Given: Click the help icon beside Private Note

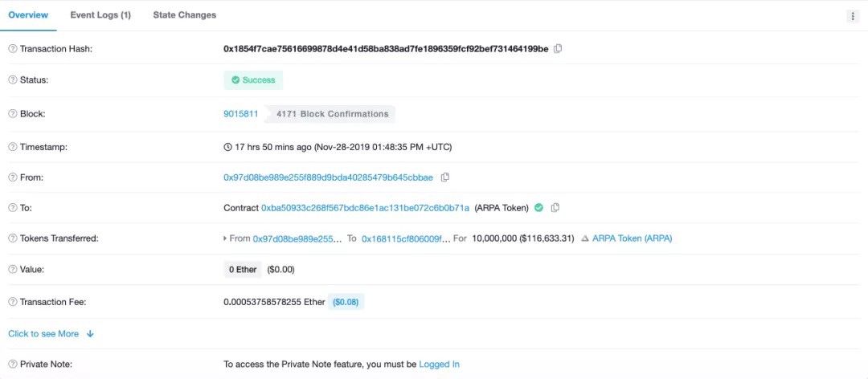Looking at the screenshot, I should [x=12, y=364].
